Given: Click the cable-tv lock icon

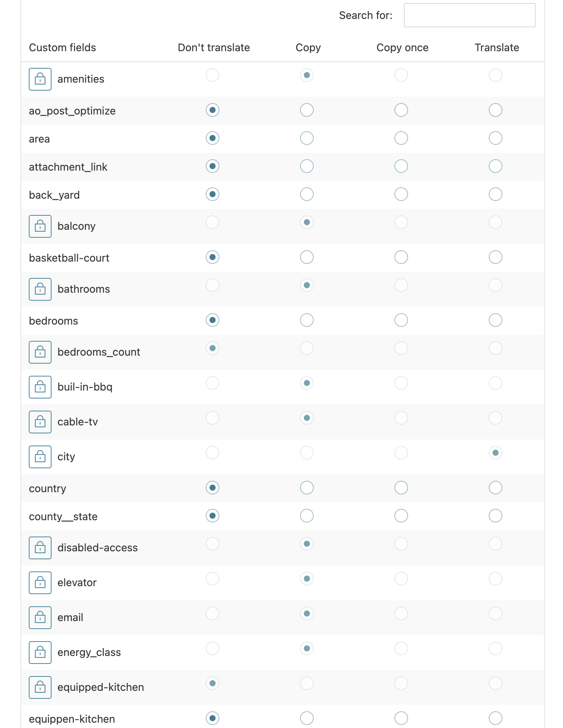Looking at the screenshot, I should (x=40, y=422).
